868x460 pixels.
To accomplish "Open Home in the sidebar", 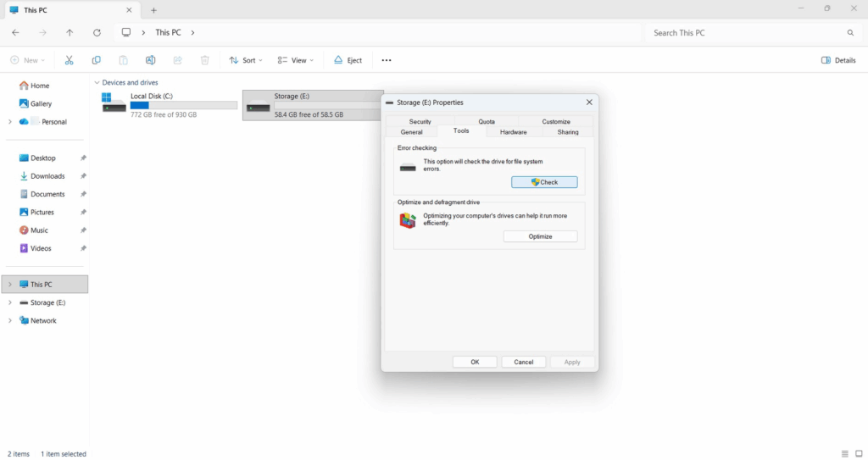I will pyautogui.click(x=34, y=86).
